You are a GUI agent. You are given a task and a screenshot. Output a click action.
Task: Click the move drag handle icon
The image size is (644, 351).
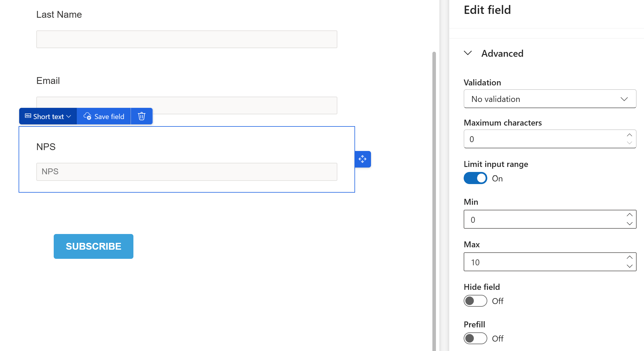coord(362,159)
